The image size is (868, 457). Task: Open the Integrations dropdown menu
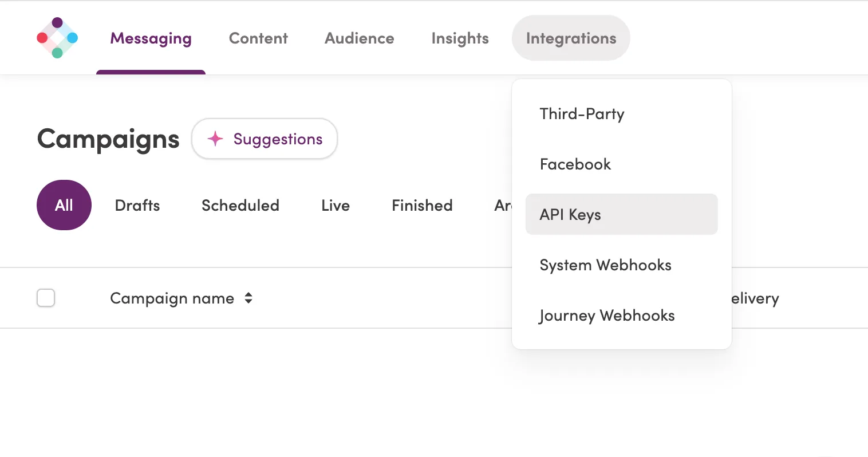click(x=571, y=38)
